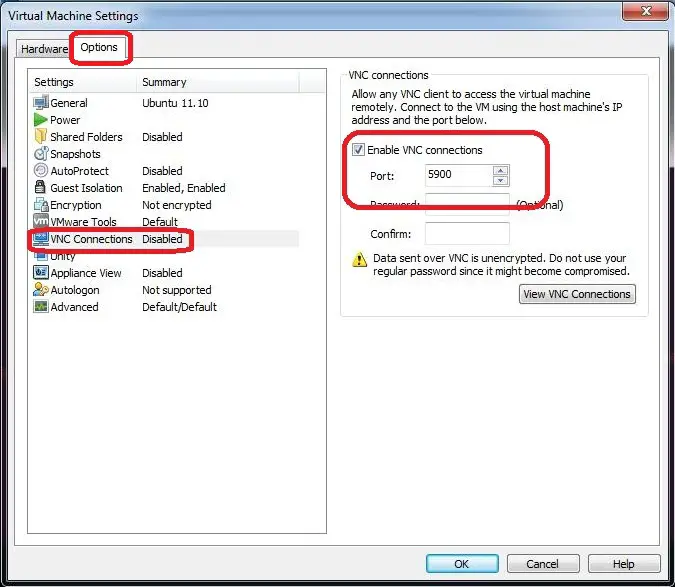Click the Confirm password field
The height and width of the screenshot is (587, 675).
(467, 234)
